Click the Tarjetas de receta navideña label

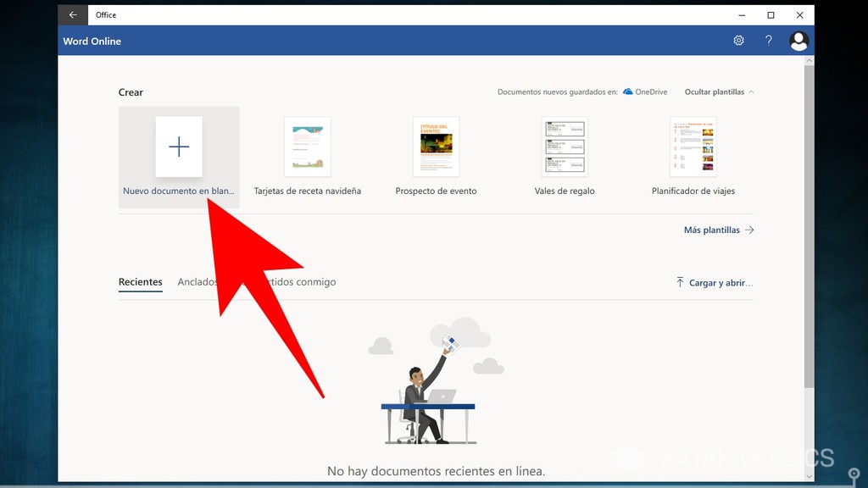click(307, 191)
